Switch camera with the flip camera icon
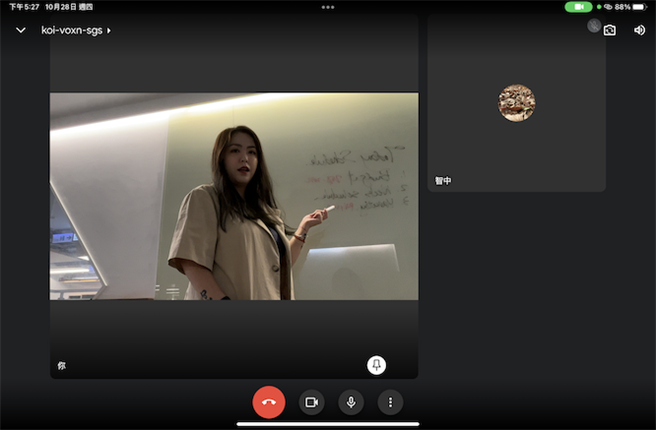Viewport: 656px width, 430px height. [610, 30]
